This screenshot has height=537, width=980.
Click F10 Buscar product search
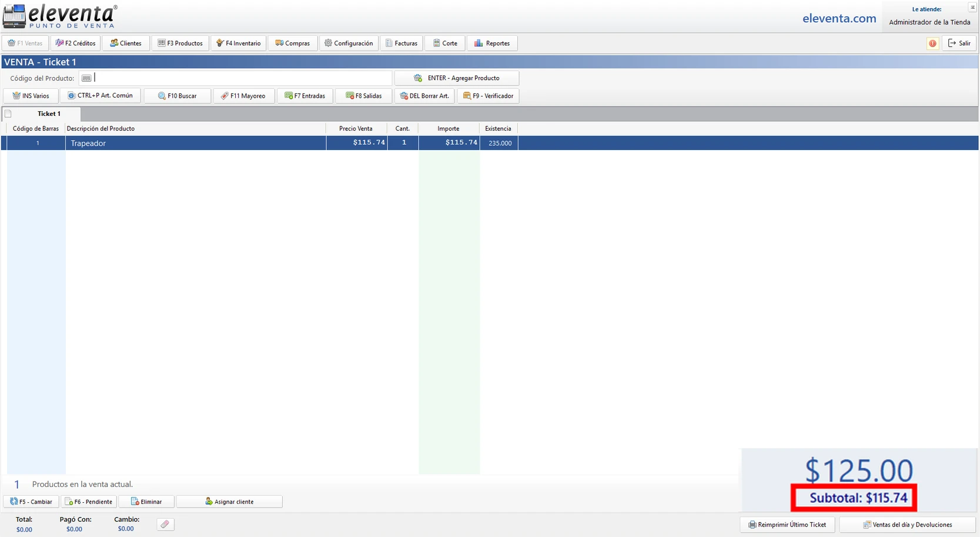178,96
